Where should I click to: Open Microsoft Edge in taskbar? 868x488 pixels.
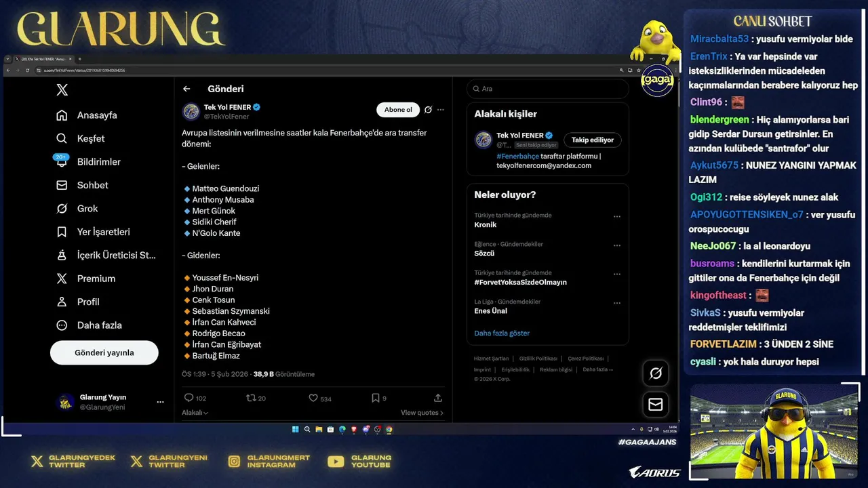click(342, 429)
